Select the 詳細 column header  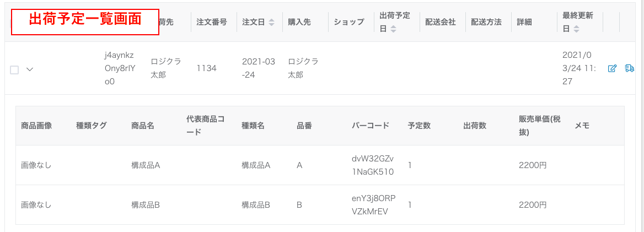(524, 22)
